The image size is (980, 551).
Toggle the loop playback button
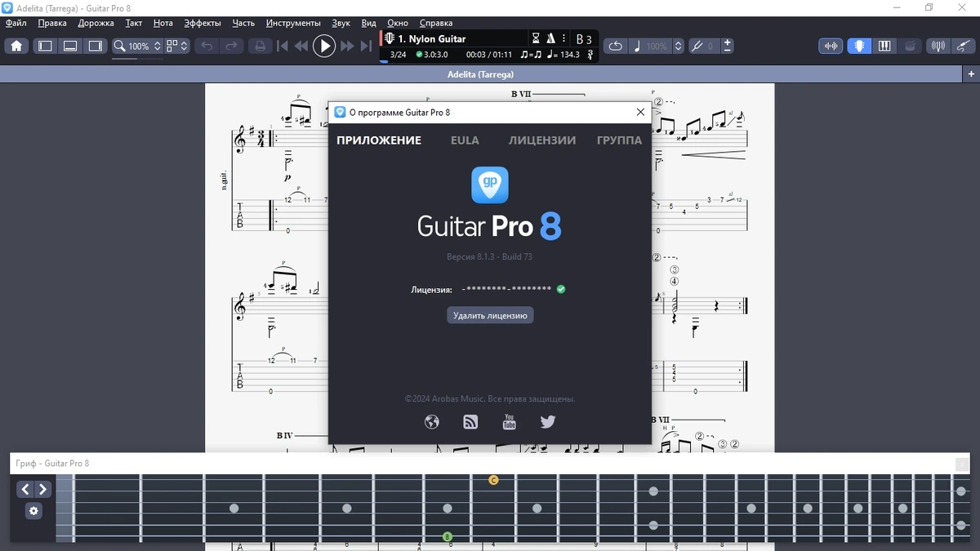tap(616, 47)
